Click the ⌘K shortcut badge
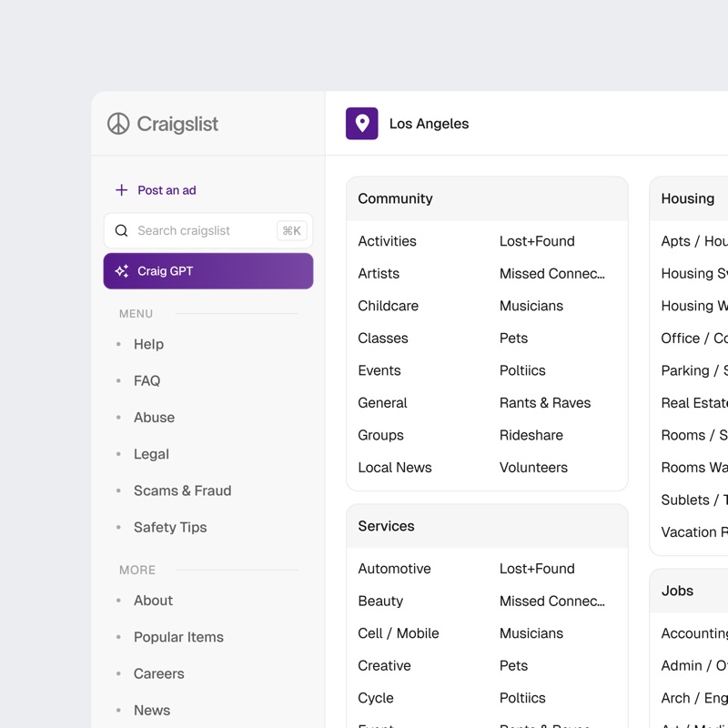The width and height of the screenshot is (728, 728). 291,230
